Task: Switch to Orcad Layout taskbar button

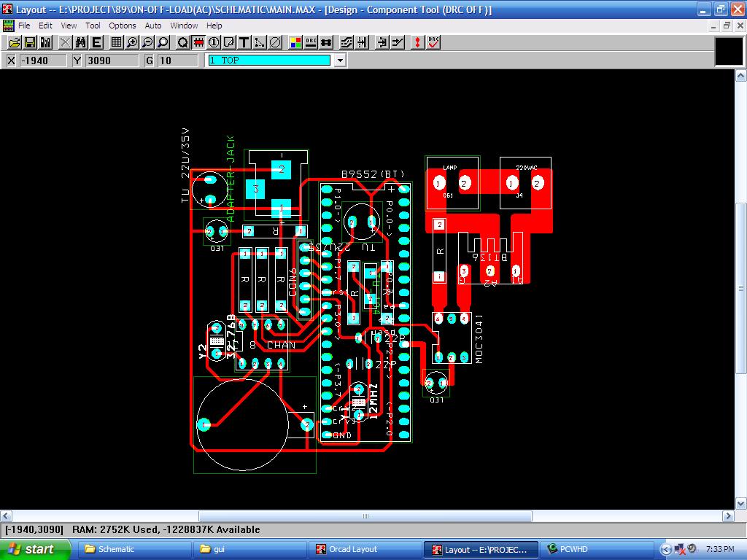Action: tap(365, 550)
